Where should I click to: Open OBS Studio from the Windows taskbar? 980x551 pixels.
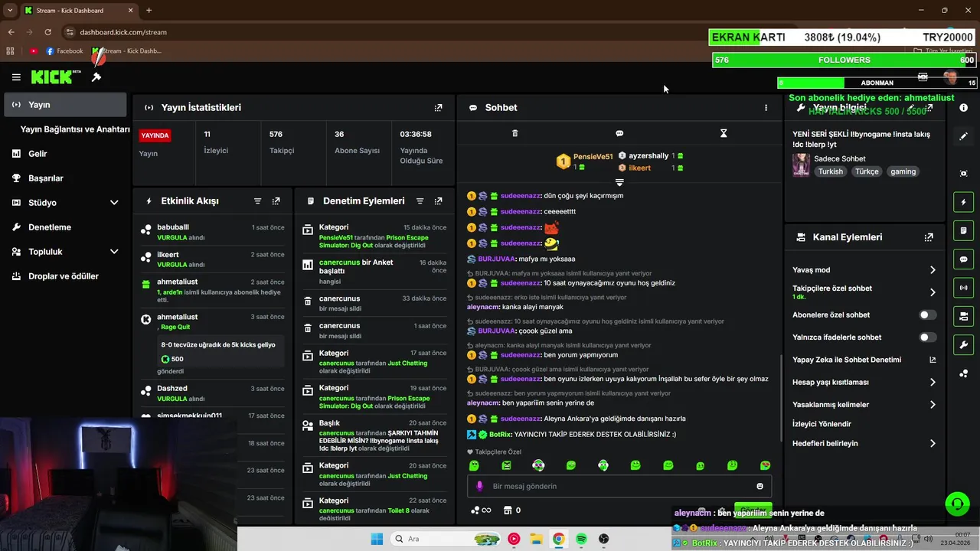tap(604, 540)
